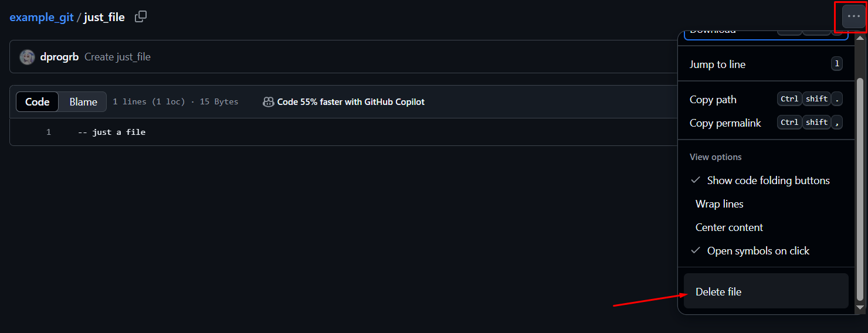The image size is (868, 333).
Task: Click the scrollbar up arrow in menu
Action: point(860,38)
